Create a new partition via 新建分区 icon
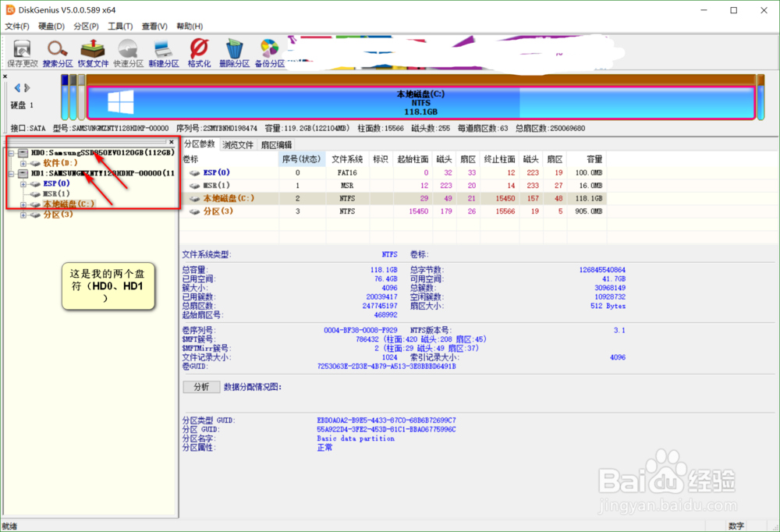This screenshot has height=532, width=780. (x=164, y=53)
